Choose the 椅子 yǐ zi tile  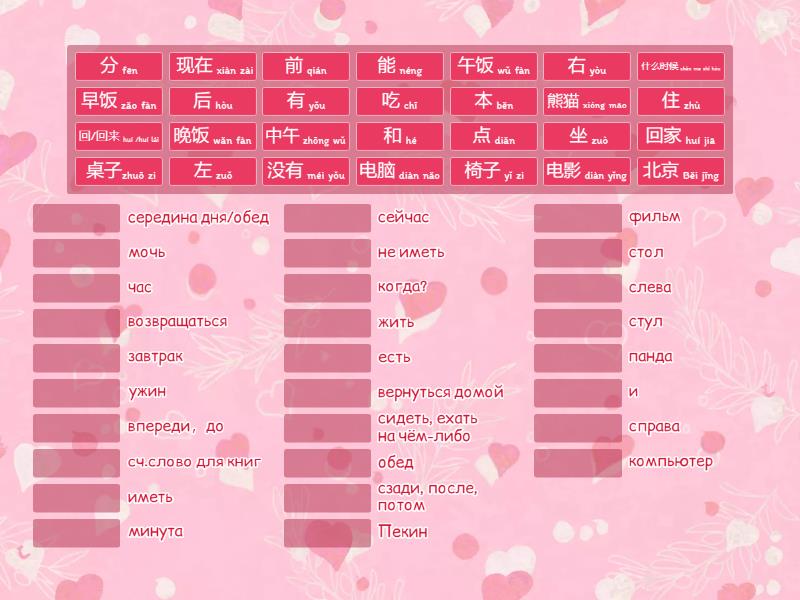coord(493,171)
